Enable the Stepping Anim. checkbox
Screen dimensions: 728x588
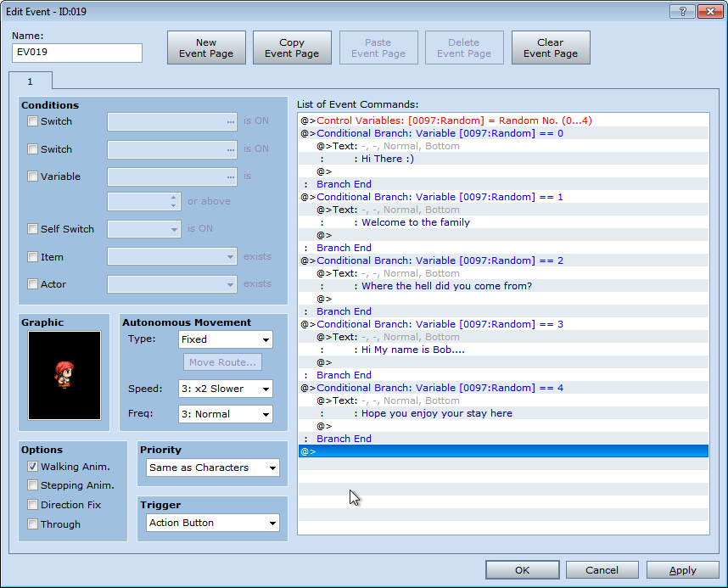33,485
